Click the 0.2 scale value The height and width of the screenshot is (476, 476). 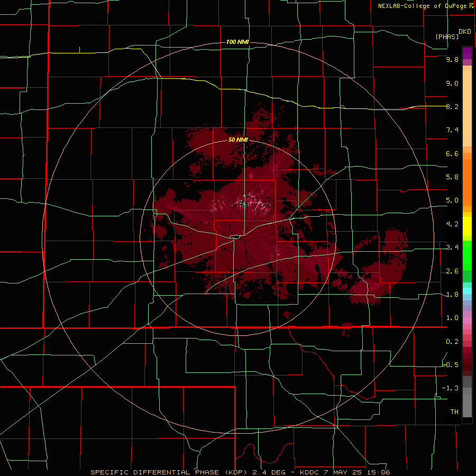point(452,342)
